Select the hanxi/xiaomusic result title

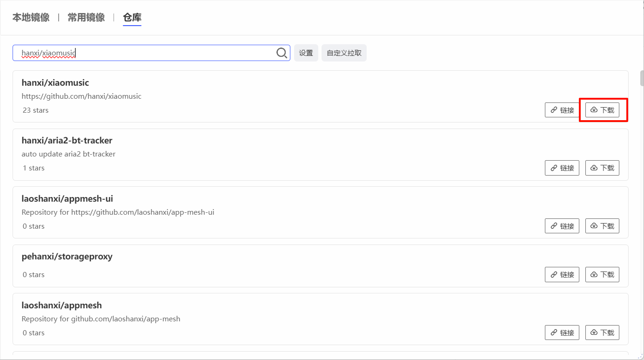[55, 83]
